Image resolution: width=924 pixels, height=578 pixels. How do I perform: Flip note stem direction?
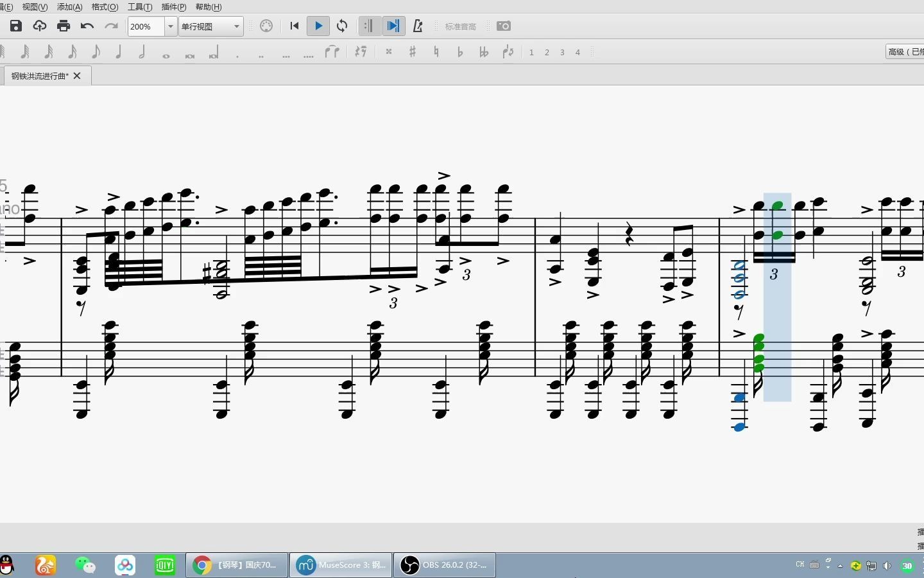click(508, 52)
